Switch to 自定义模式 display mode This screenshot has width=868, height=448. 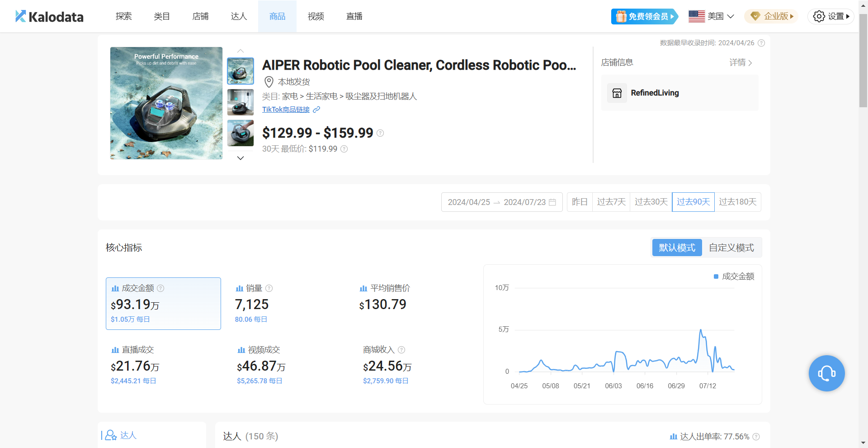pyautogui.click(x=731, y=248)
